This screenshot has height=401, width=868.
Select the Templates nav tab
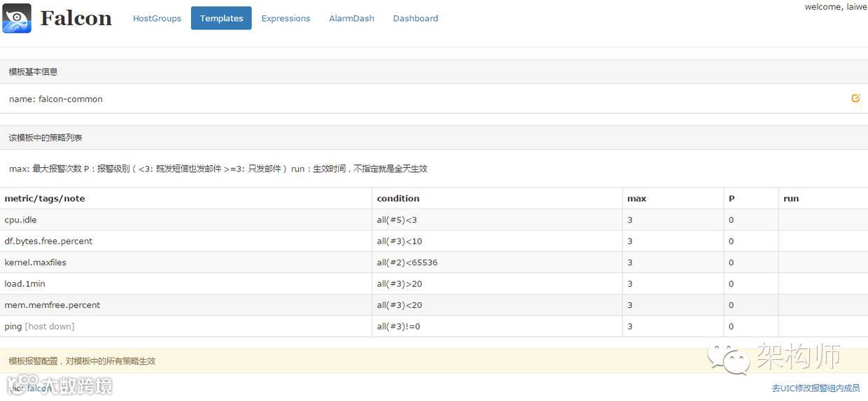click(x=221, y=18)
